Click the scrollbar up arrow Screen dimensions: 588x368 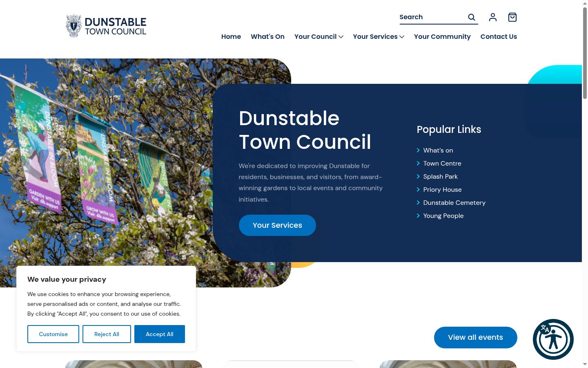(585, 3)
